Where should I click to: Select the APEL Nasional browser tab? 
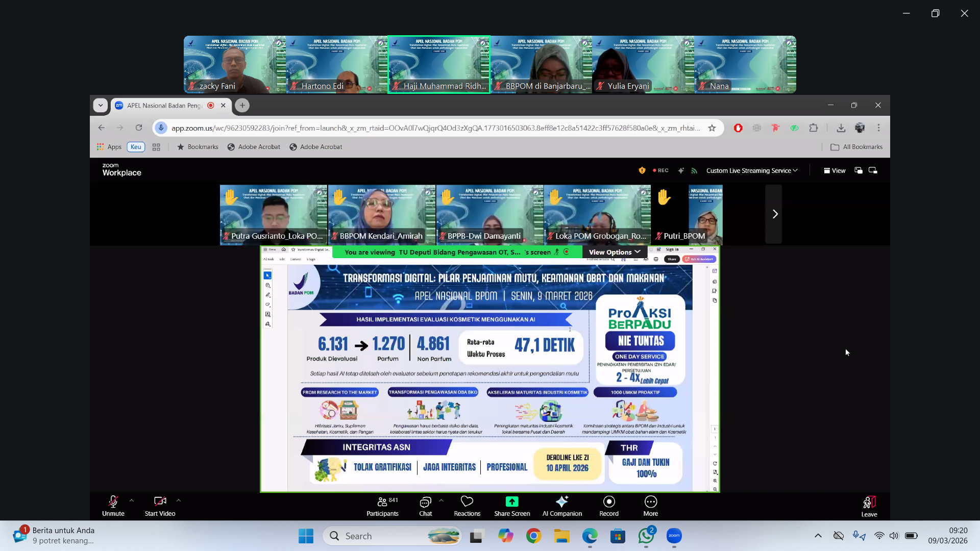click(164, 106)
